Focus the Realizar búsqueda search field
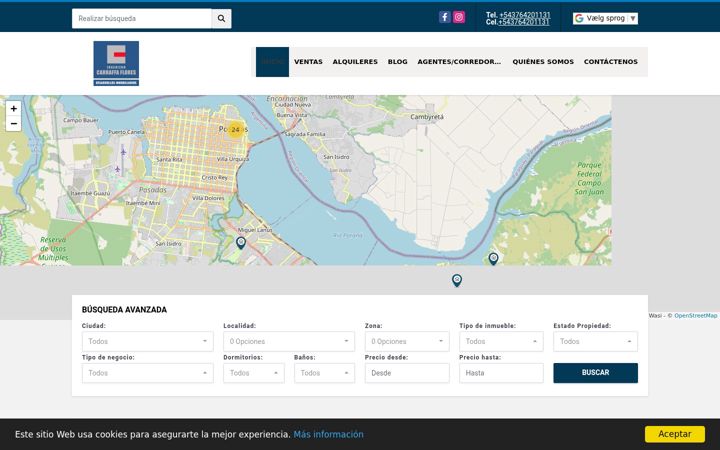Image resolution: width=720 pixels, height=450 pixels. tap(141, 18)
